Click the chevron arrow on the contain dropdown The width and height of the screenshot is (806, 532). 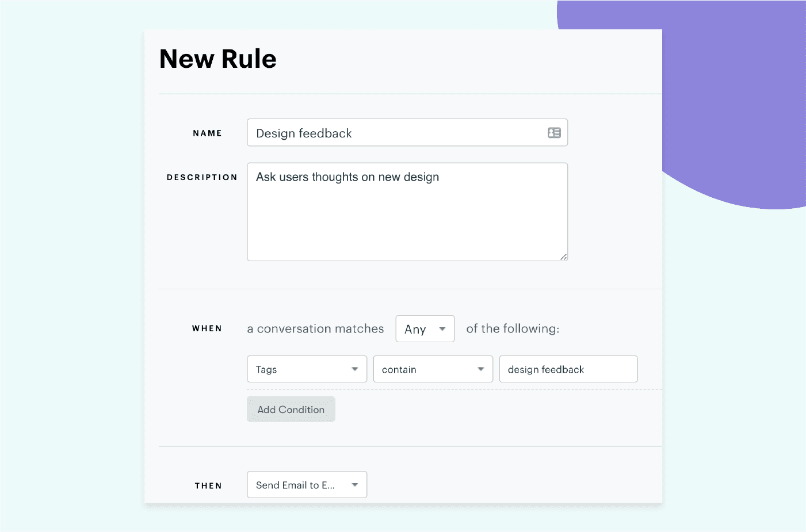[480, 369]
